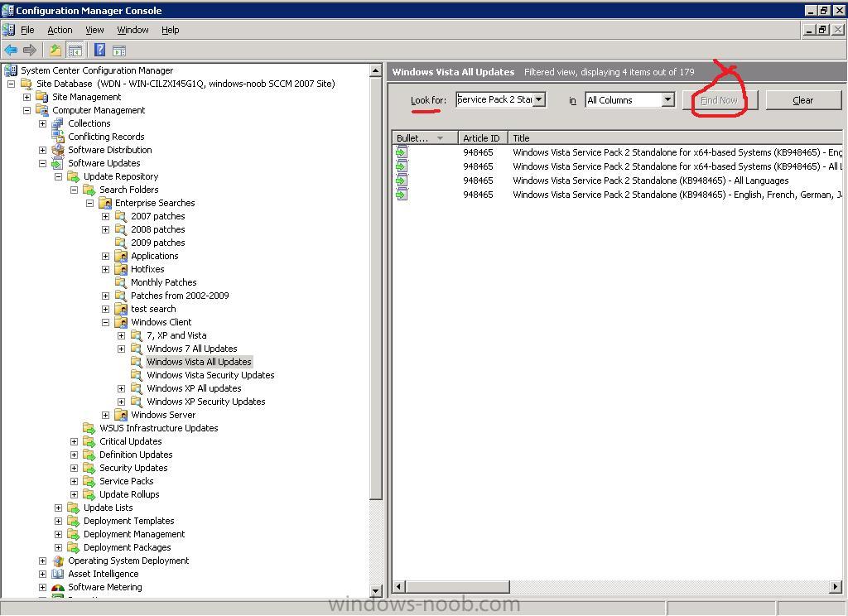Collapse the Computer Management node
Viewport: 848px width, 616px height.
(26, 110)
